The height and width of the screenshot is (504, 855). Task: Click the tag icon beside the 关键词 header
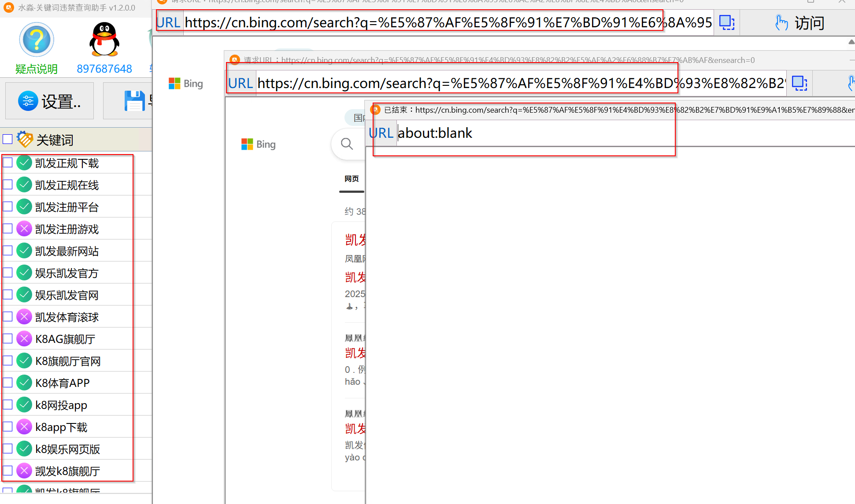click(x=25, y=139)
